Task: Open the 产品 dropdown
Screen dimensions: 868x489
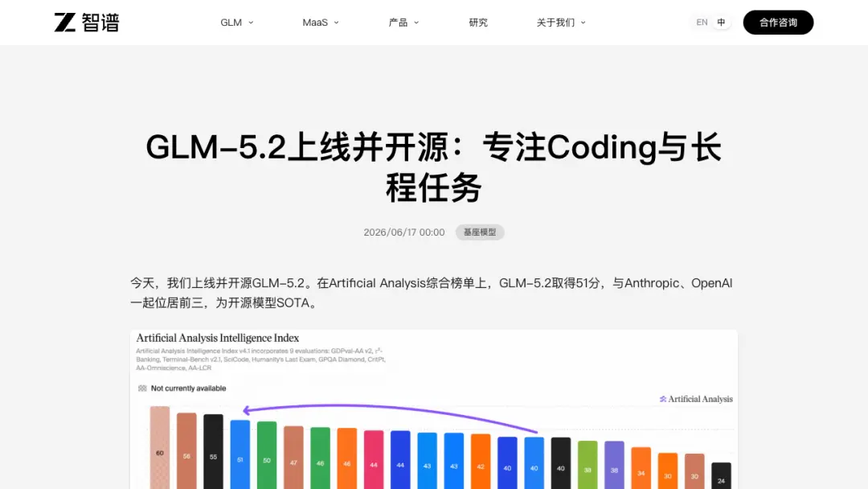Action: (x=403, y=23)
